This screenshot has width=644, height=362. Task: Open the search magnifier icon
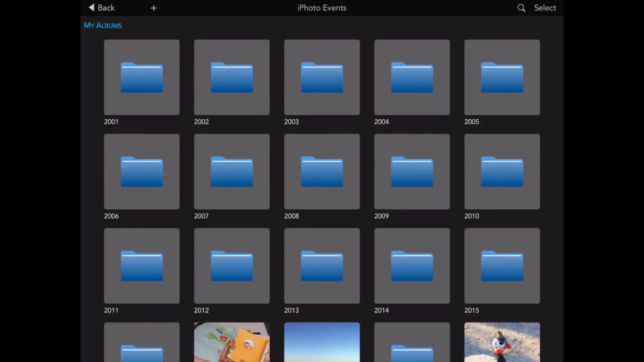521,8
